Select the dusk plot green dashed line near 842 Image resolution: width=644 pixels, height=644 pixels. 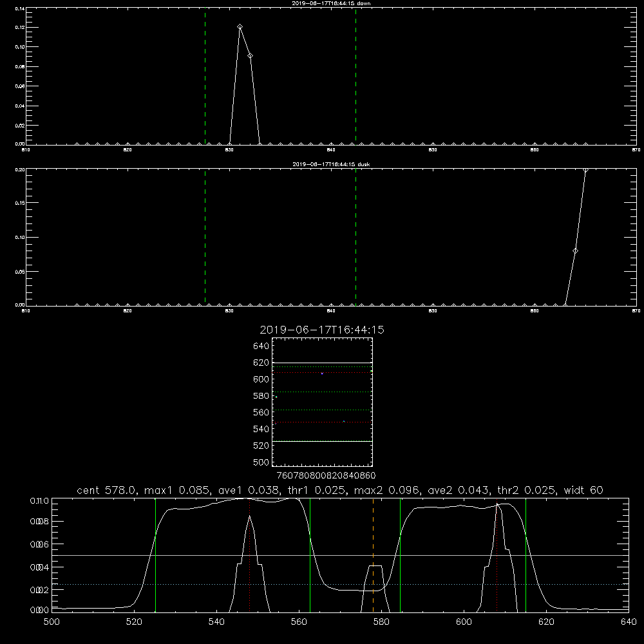tap(355, 237)
